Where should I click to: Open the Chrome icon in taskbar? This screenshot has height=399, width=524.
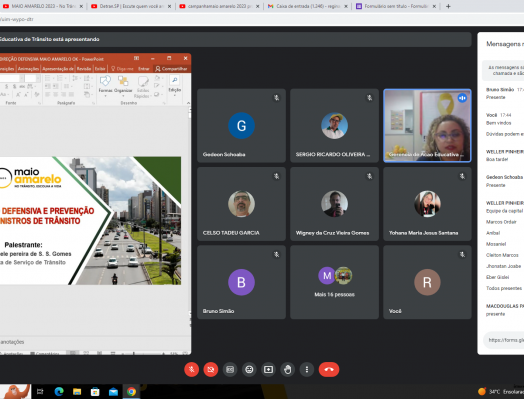(131, 391)
